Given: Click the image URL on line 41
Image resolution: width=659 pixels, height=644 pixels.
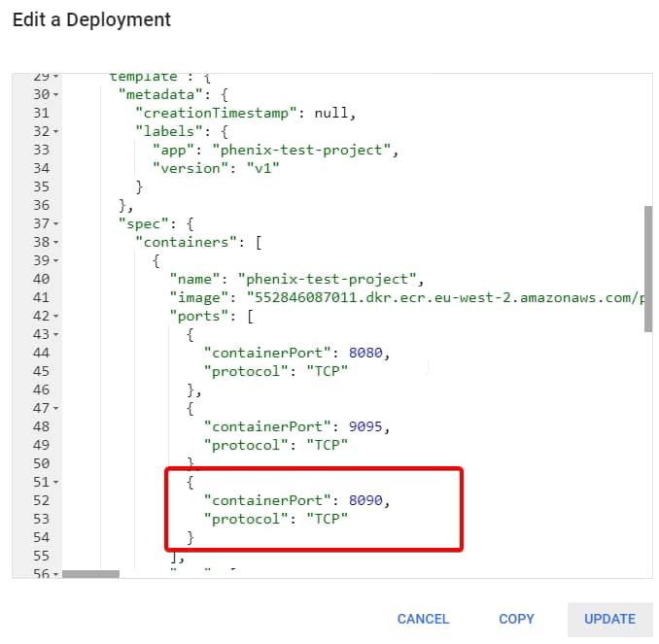Looking at the screenshot, I should (445, 298).
